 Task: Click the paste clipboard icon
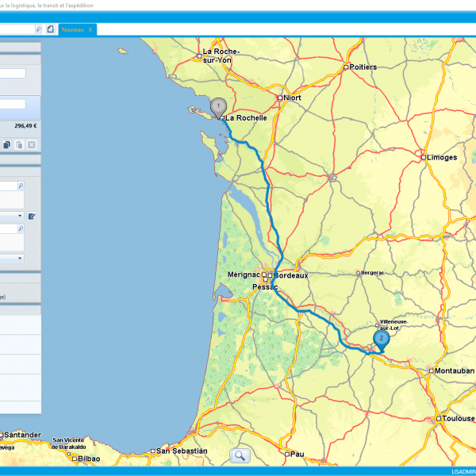pyautogui.click(x=19, y=144)
